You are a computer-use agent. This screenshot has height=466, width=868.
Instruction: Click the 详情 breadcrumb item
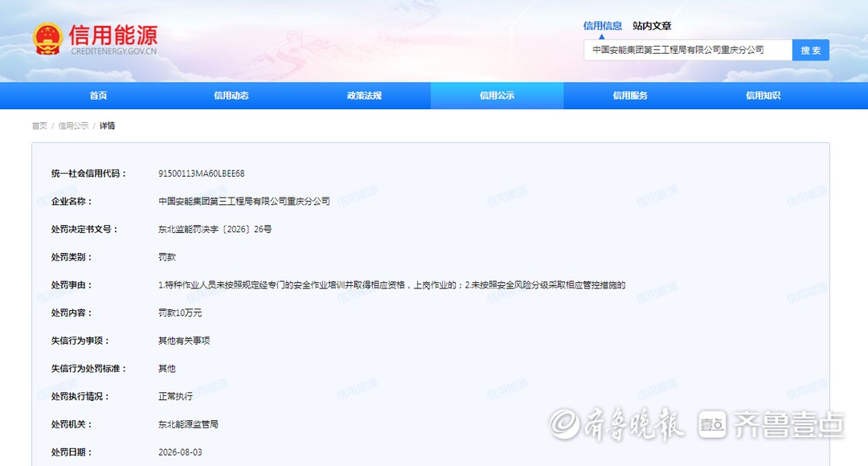tap(108, 125)
